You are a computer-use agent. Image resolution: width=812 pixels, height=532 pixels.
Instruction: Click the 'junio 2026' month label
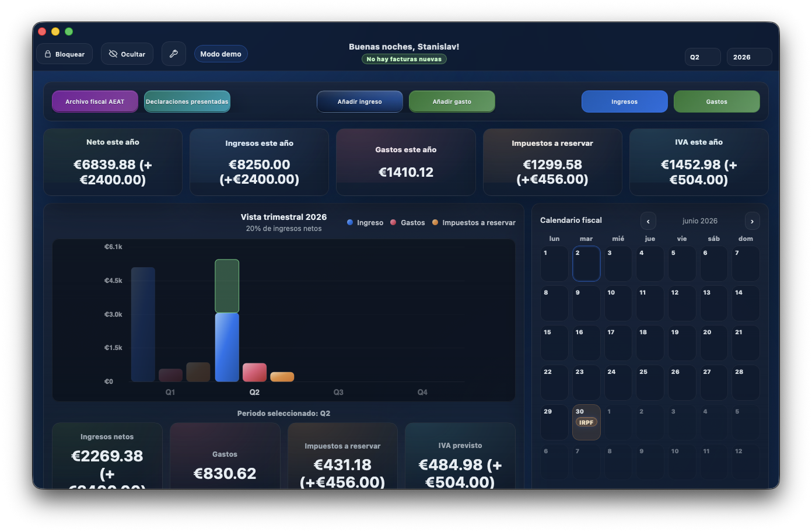pyautogui.click(x=700, y=221)
